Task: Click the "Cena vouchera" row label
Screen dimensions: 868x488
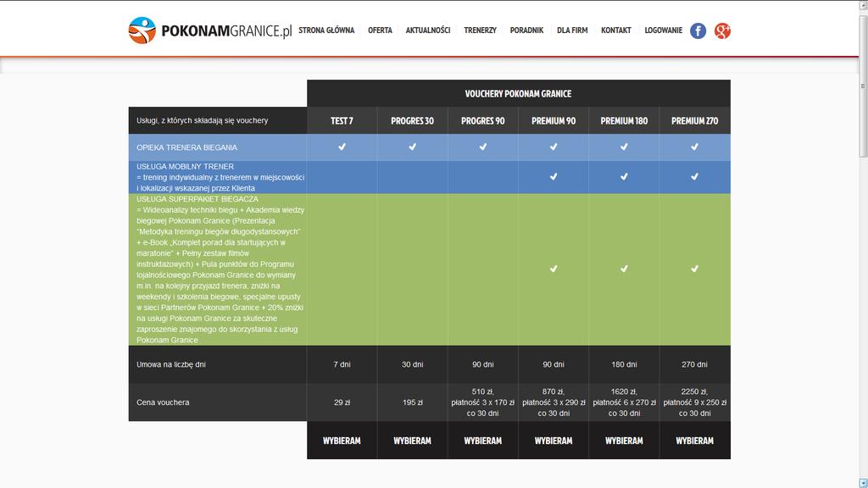Action: click(x=163, y=402)
